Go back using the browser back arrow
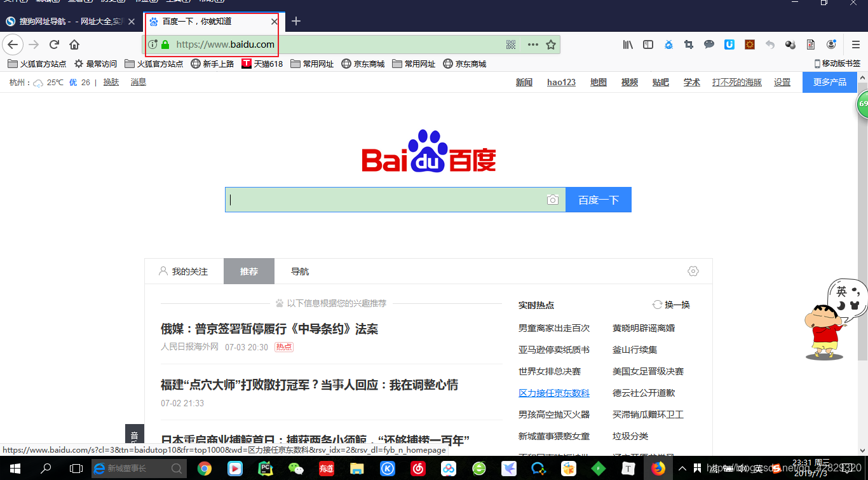The width and height of the screenshot is (868, 480). pos(13,45)
